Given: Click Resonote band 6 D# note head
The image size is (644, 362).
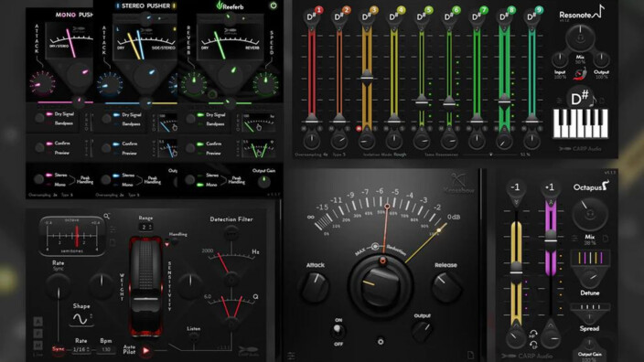Looking at the screenshot, I should coord(449,16).
